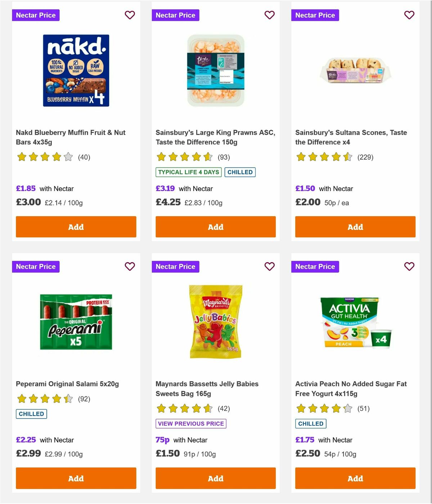This screenshot has height=504, width=432.
Task: Click the TYPICAL LIFE 4 DAYS tag
Action: [189, 172]
